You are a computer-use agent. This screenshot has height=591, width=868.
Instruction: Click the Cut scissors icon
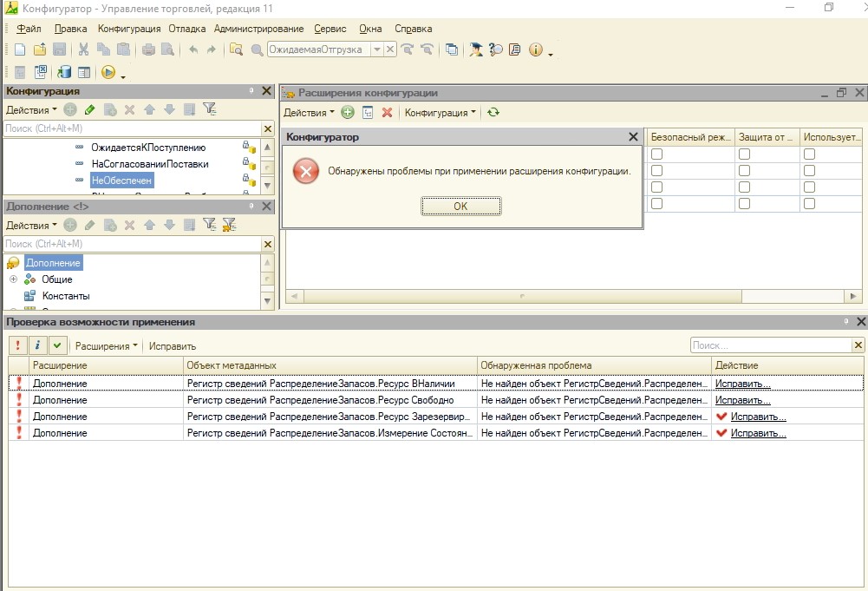(x=83, y=49)
